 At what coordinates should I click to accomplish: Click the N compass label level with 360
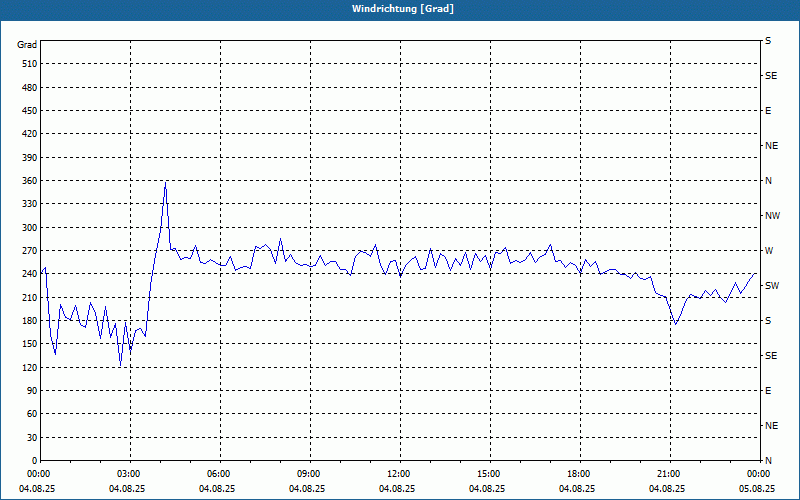768,181
